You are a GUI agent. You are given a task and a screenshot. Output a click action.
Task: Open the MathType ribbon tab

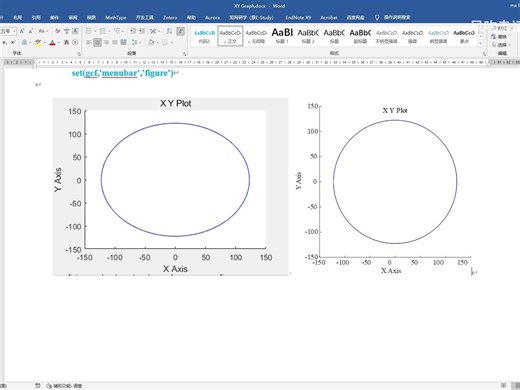(x=116, y=17)
